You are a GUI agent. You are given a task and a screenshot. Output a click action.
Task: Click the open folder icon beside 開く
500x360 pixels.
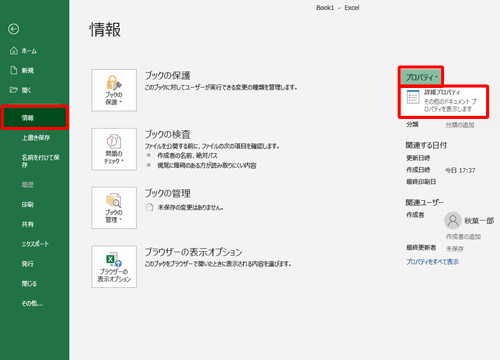pos(14,90)
